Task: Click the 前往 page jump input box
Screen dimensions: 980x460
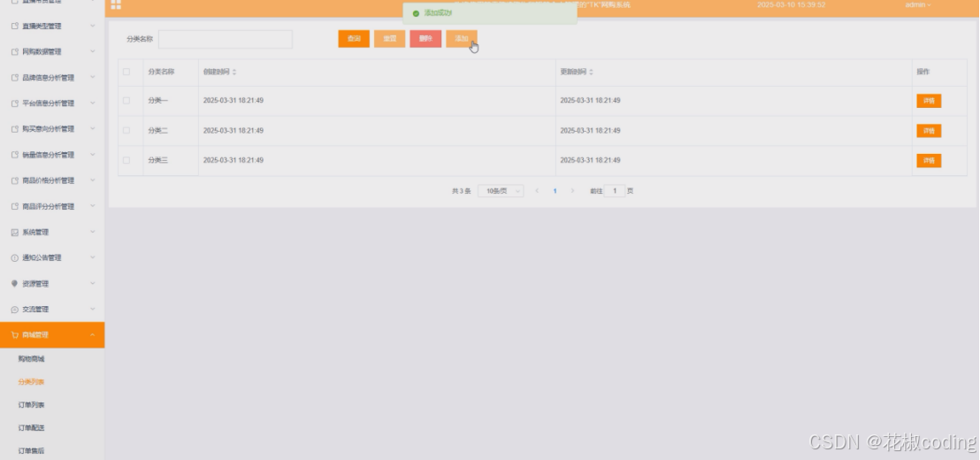Action: click(615, 191)
